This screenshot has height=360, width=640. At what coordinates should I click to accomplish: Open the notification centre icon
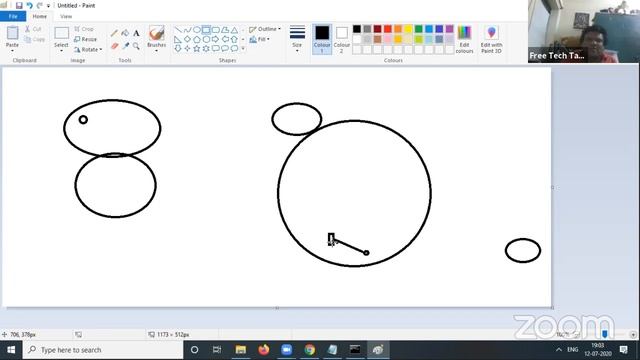624,350
